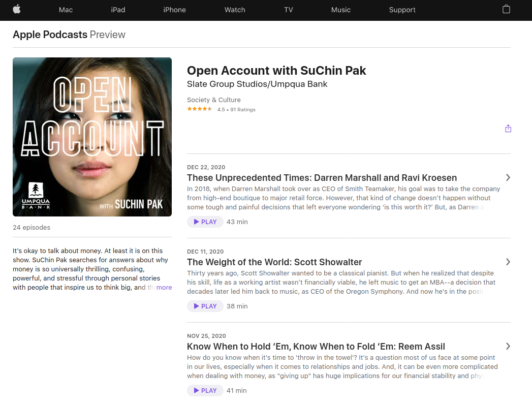
Task: Click the share icon for the podcast
Action: click(508, 129)
